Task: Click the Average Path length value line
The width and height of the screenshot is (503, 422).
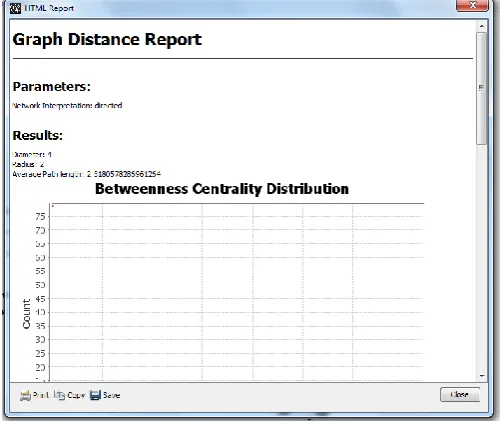Action: [x=86, y=174]
